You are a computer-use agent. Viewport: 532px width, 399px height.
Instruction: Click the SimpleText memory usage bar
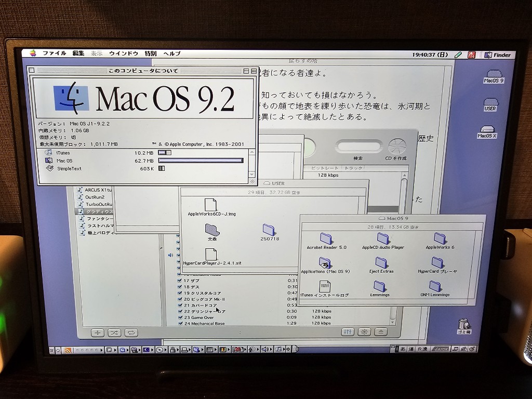(x=162, y=168)
